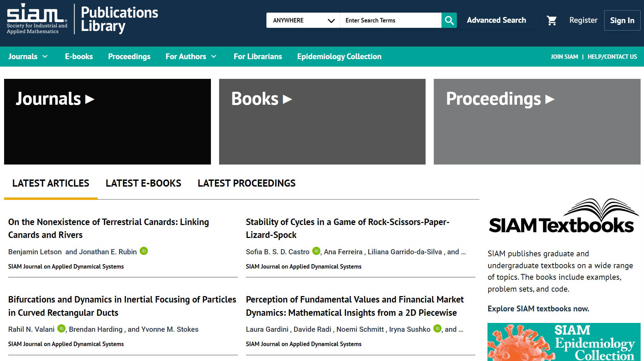
Task: Click author Rahil N. Valani
Action: pos(31,329)
